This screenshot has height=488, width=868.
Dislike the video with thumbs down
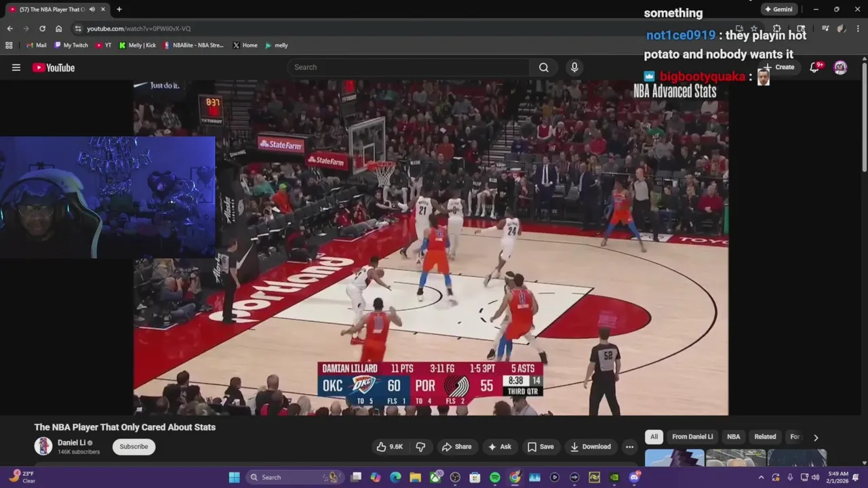[420, 447]
